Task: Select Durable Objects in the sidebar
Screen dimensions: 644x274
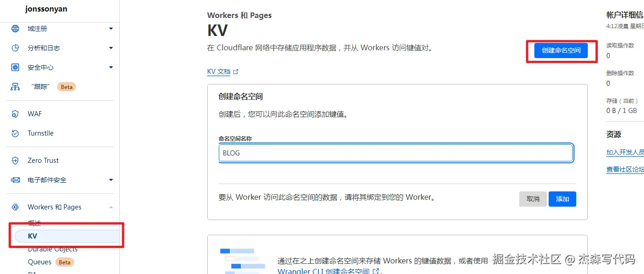Action: 53,249
